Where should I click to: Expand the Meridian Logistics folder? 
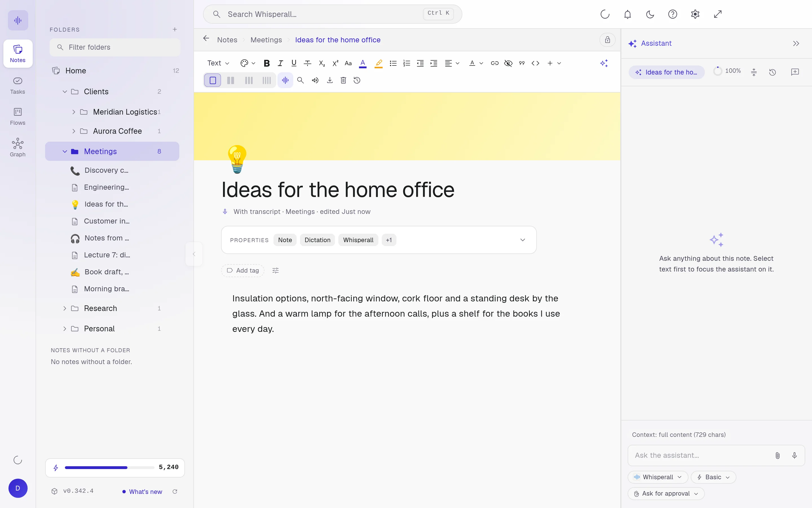tap(74, 112)
